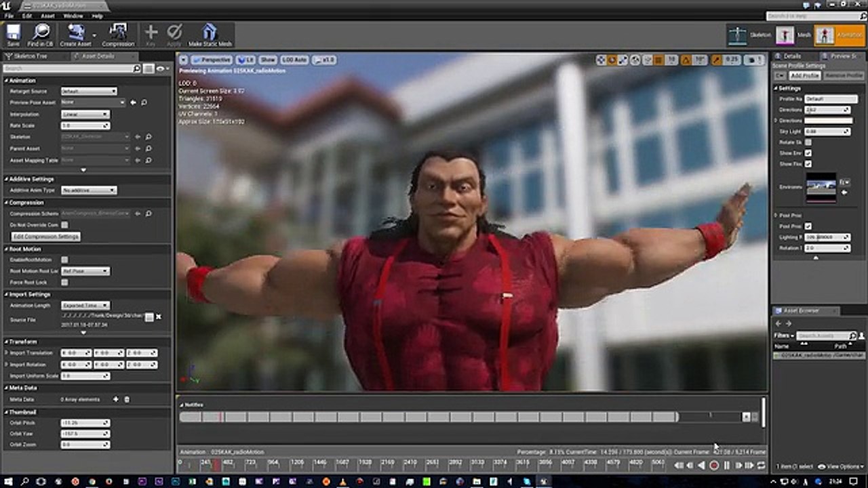The width and height of the screenshot is (868, 488).
Task: Open the File menu
Action: pos(9,16)
